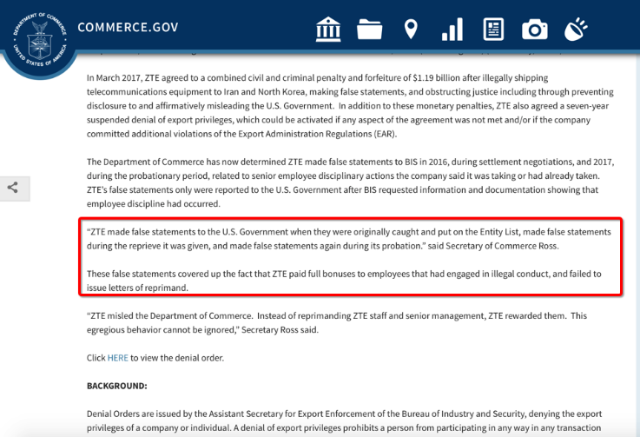The image size is (640, 437).
Task: Click paragraph starting "In March 2017, ZTE agreed"
Action: click(350, 106)
